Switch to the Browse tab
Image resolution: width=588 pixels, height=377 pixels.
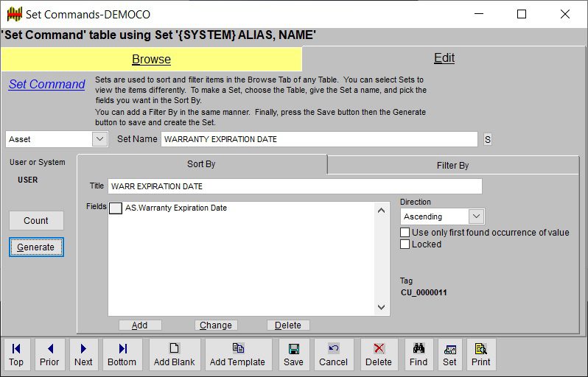(x=151, y=60)
